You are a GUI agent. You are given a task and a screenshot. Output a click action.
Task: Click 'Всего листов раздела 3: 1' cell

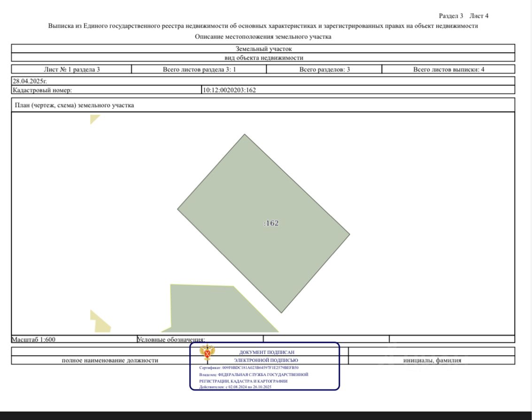pyautogui.click(x=199, y=69)
